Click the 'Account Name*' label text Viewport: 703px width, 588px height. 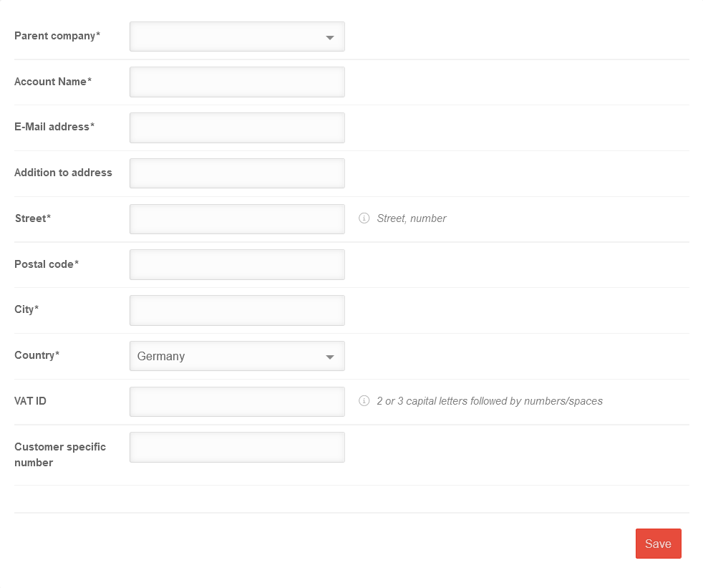(53, 82)
